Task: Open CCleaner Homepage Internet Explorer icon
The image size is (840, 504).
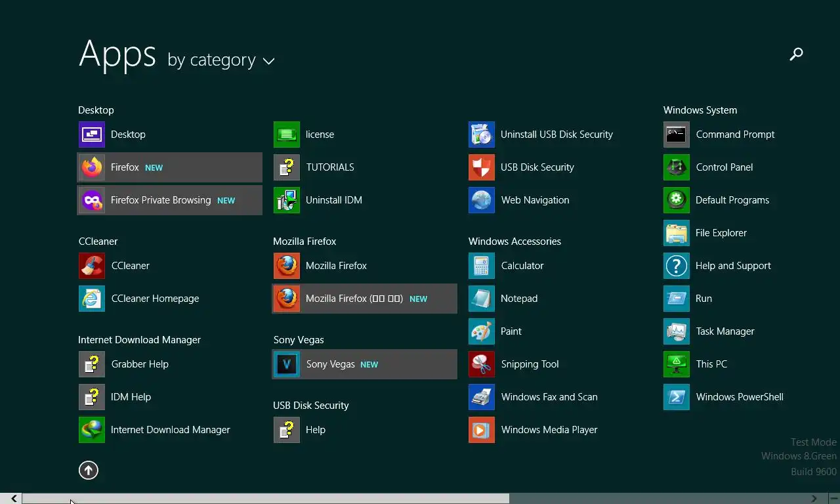Action: coord(92,299)
